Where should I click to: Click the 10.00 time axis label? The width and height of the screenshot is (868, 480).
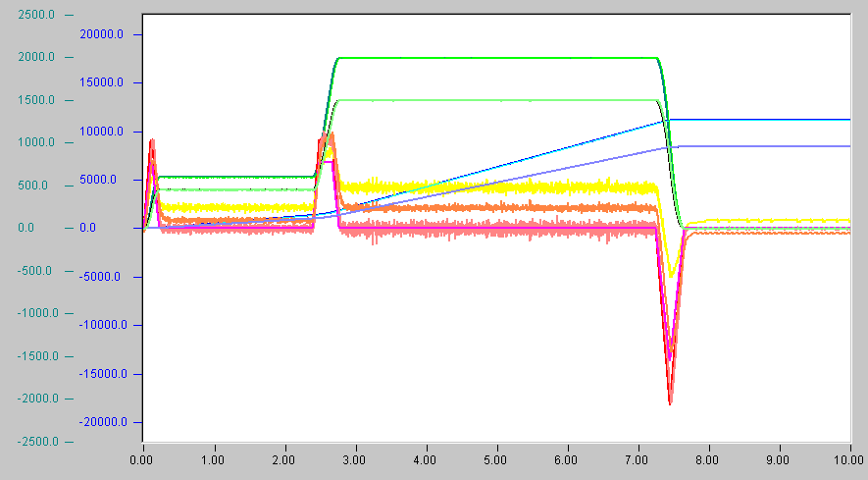(x=848, y=460)
